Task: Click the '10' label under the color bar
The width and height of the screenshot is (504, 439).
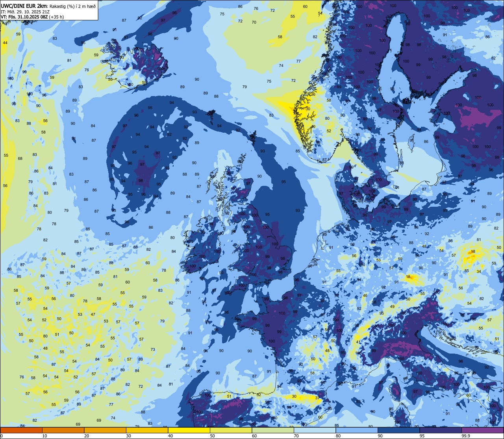Action: click(x=44, y=436)
